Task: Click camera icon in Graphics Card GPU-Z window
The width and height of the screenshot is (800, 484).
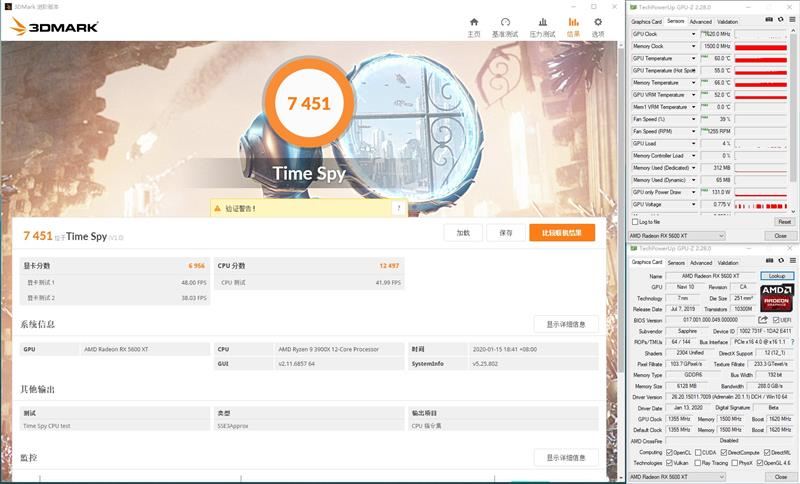Action: coord(769,260)
